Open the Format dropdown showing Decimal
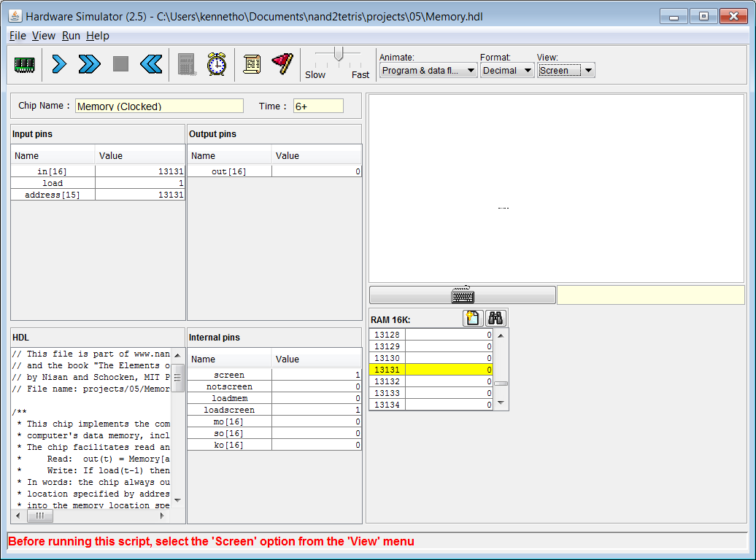Image resolution: width=756 pixels, height=560 pixels. pos(506,71)
